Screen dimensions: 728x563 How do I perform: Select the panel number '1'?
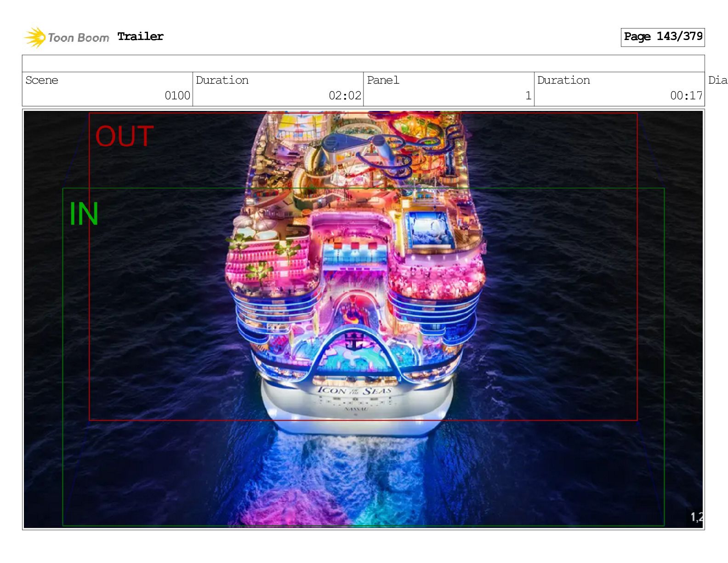529,96
